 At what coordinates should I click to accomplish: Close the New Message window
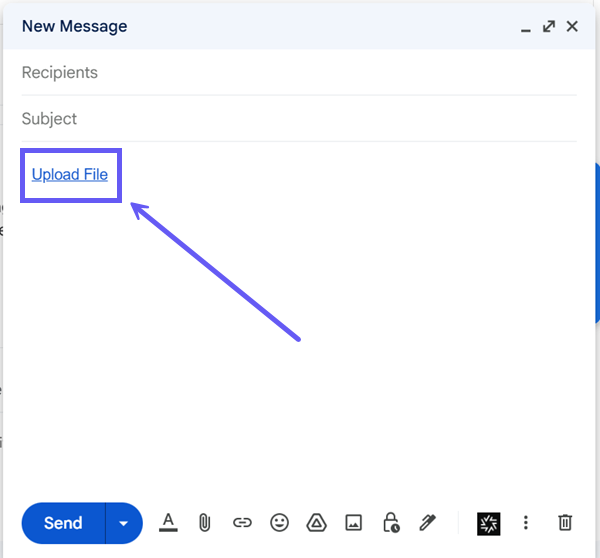tap(572, 26)
